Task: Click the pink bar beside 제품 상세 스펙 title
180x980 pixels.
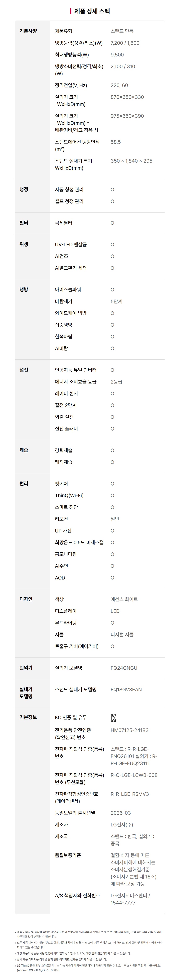Action: coord(71,11)
